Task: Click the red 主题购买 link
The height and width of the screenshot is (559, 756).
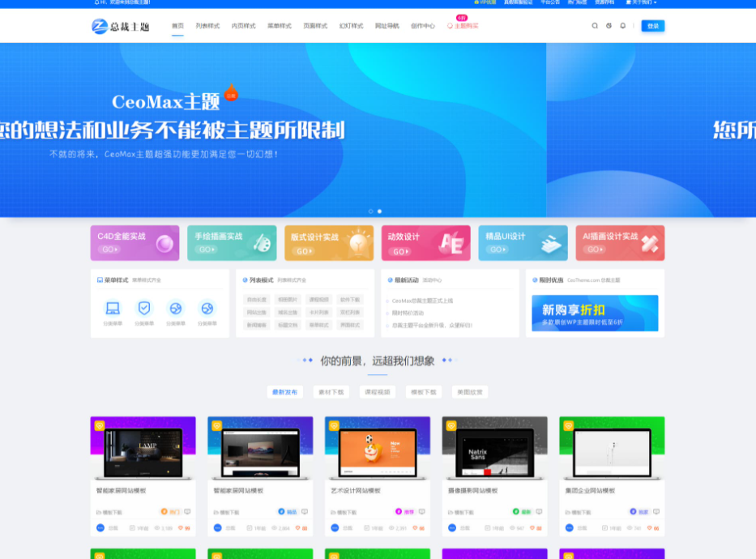Action: (463, 26)
